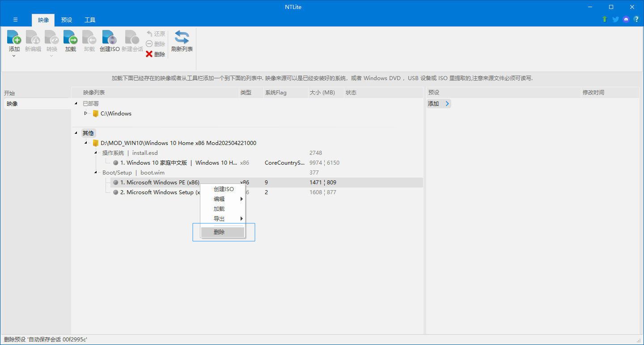Sort by the 大小 (MB) column header
644x345 pixels.
pos(325,93)
